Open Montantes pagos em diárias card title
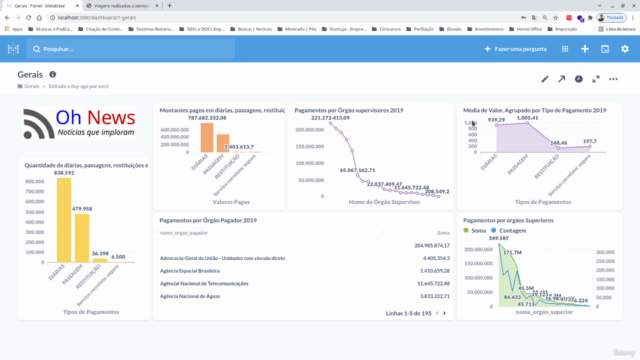The width and height of the screenshot is (640, 360). click(x=222, y=110)
